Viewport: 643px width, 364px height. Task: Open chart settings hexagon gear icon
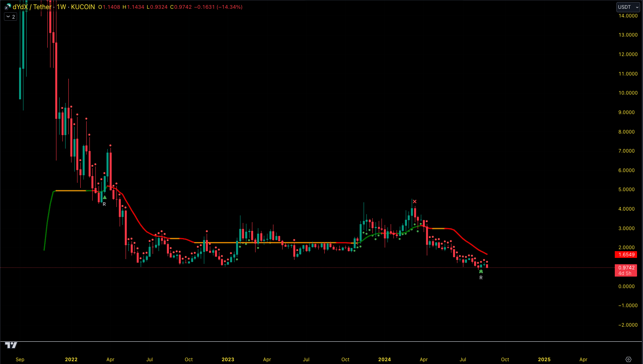pos(628,359)
